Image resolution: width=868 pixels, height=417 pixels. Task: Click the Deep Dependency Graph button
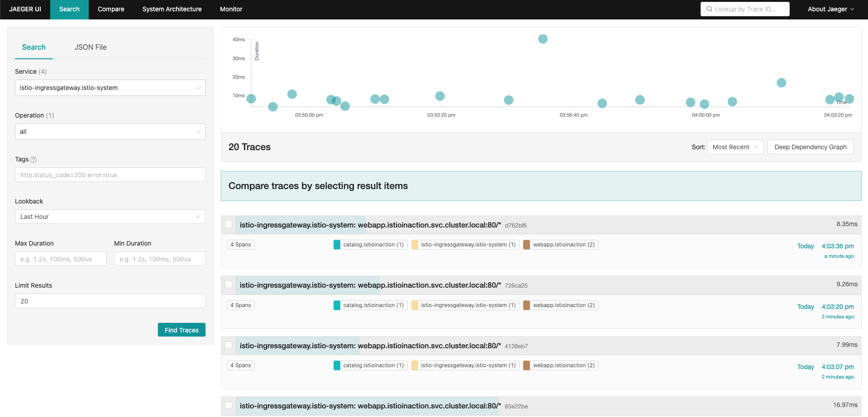point(811,147)
